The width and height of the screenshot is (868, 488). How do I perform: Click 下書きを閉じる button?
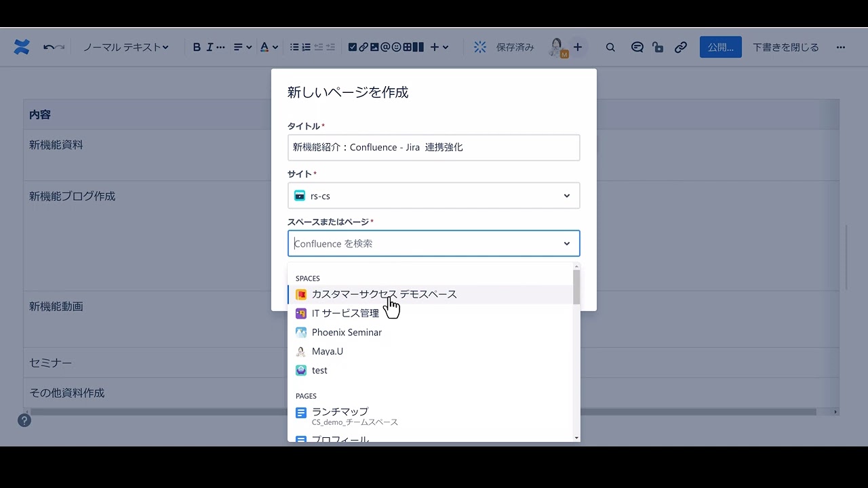pyautogui.click(x=786, y=47)
